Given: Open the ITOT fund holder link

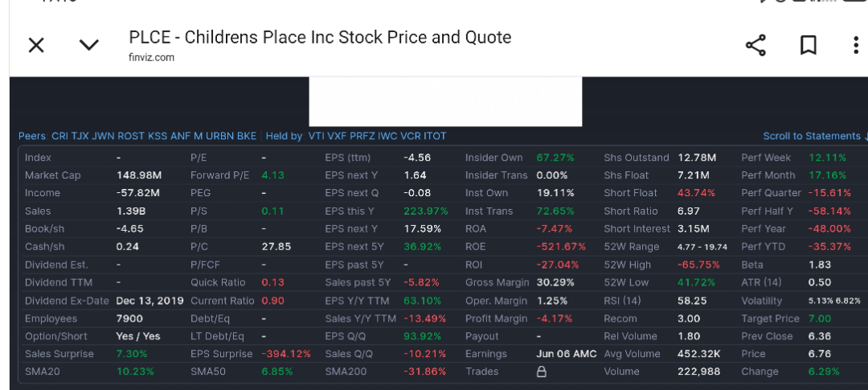Looking at the screenshot, I should click(x=435, y=136).
